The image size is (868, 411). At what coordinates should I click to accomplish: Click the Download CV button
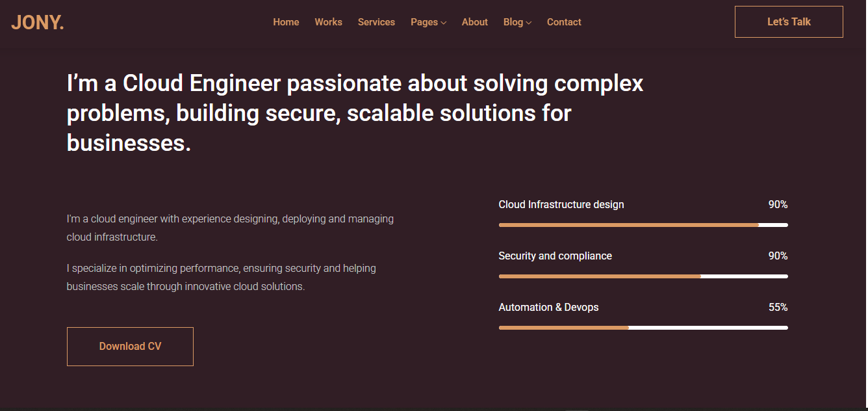130,347
